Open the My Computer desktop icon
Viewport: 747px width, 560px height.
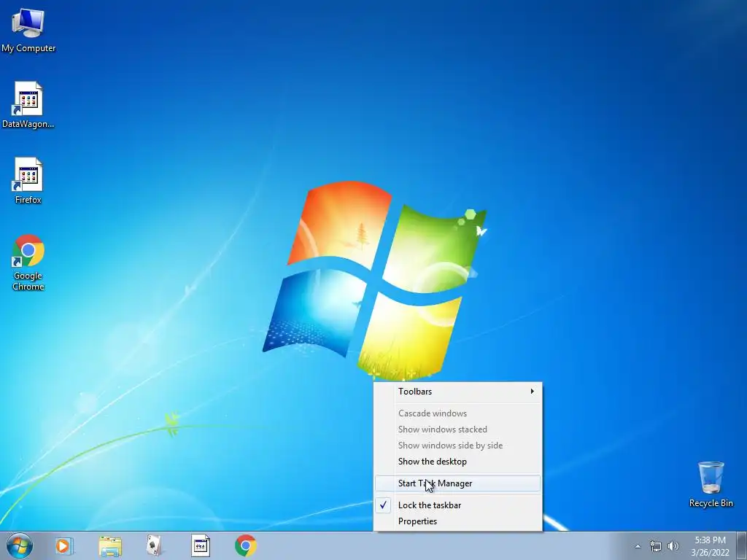point(28,30)
